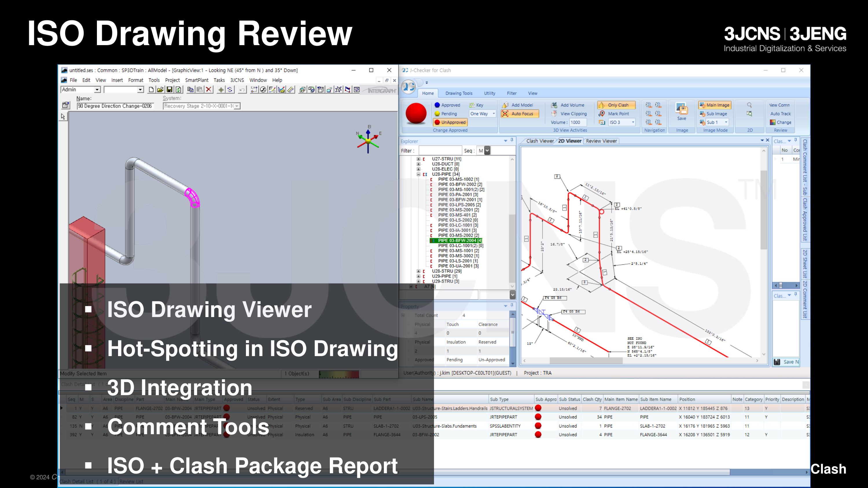Set status to Pending yellow option
Image resolution: width=868 pixels, height=488 pixels.
(446, 114)
